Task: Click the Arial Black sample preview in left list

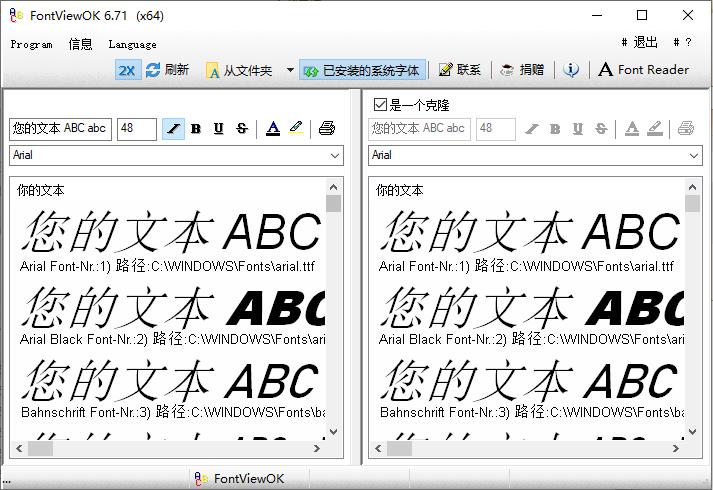Action: [174, 307]
